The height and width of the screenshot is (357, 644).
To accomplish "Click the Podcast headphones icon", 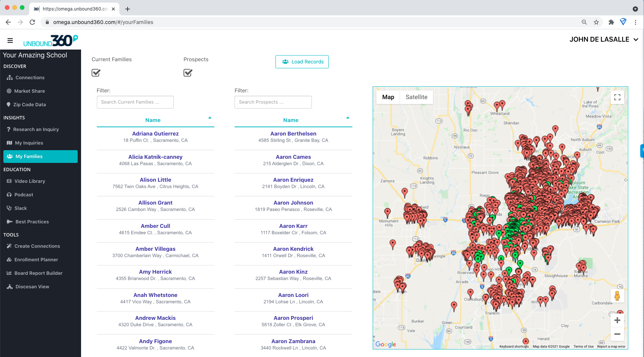I will click(x=9, y=195).
